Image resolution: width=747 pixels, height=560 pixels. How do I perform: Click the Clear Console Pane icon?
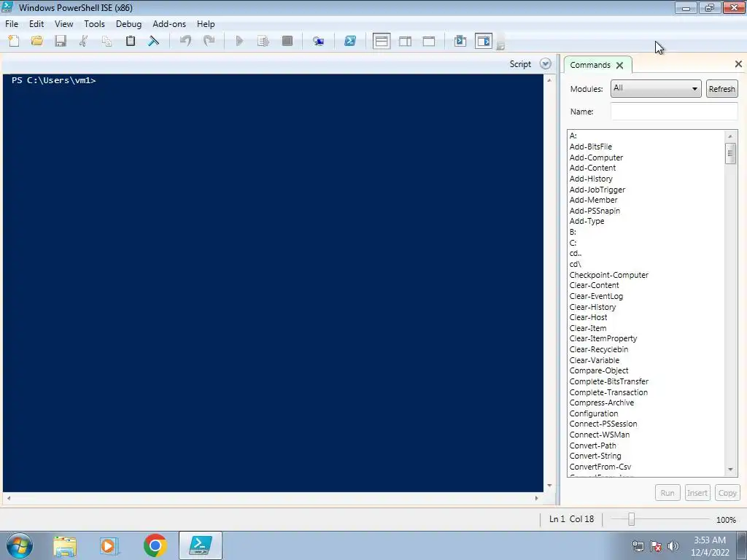click(154, 41)
